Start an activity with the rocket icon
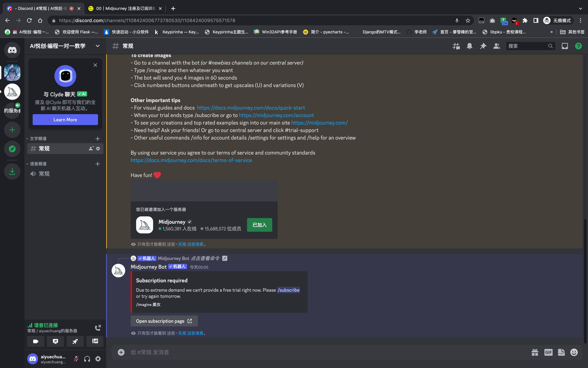Viewport: 588px width, 368px height. tap(75, 341)
